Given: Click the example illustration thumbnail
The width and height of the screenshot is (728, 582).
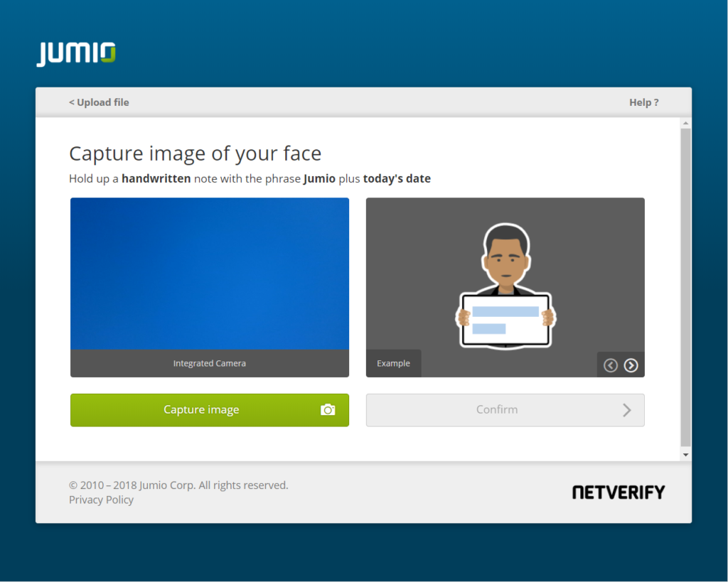Looking at the screenshot, I should 505,286.
